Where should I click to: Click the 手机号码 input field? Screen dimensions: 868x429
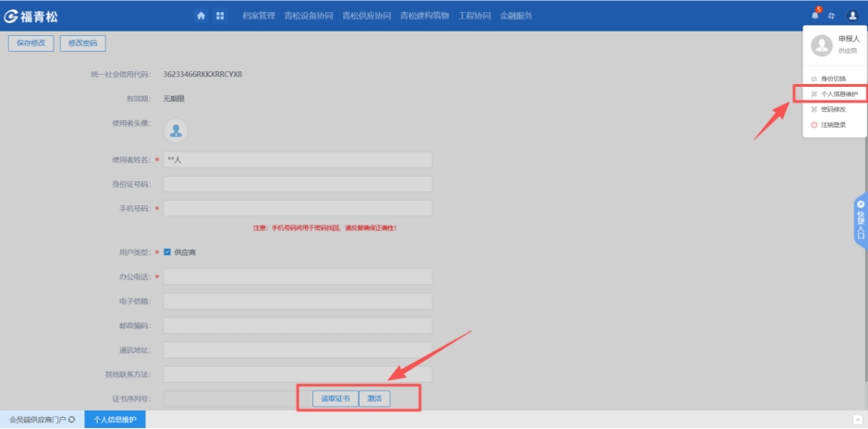tap(297, 208)
